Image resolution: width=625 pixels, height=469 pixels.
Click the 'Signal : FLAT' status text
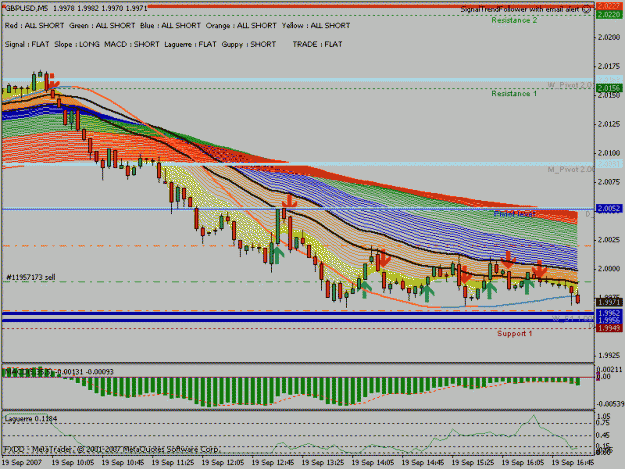tap(27, 44)
